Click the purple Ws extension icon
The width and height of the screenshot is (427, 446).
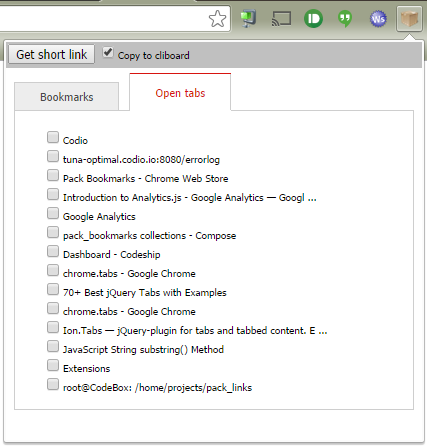pyautogui.click(x=378, y=19)
